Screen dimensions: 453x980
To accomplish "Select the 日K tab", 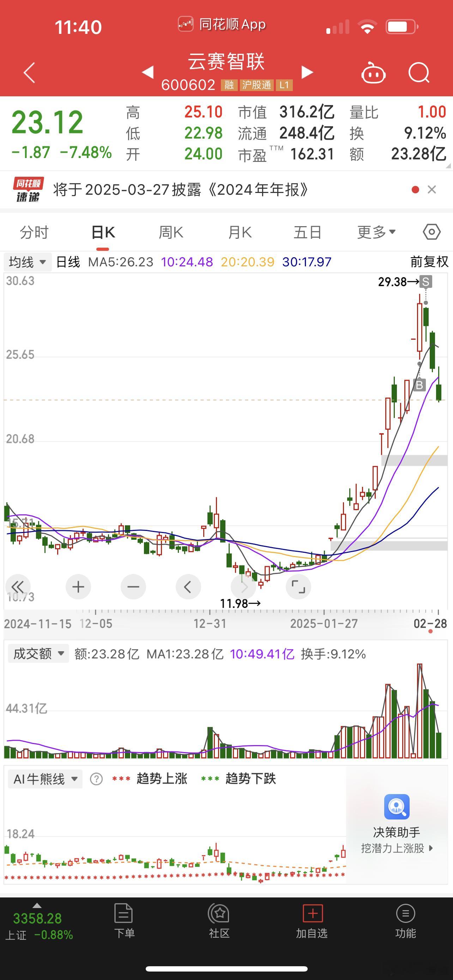I will [x=103, y=232].
